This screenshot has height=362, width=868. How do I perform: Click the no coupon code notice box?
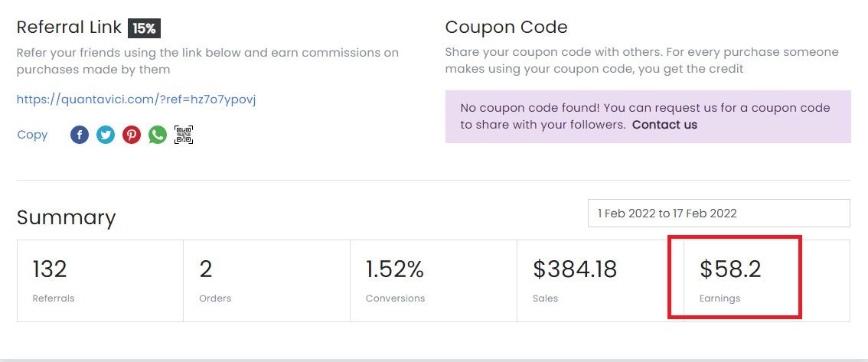(x=648, y=117)
